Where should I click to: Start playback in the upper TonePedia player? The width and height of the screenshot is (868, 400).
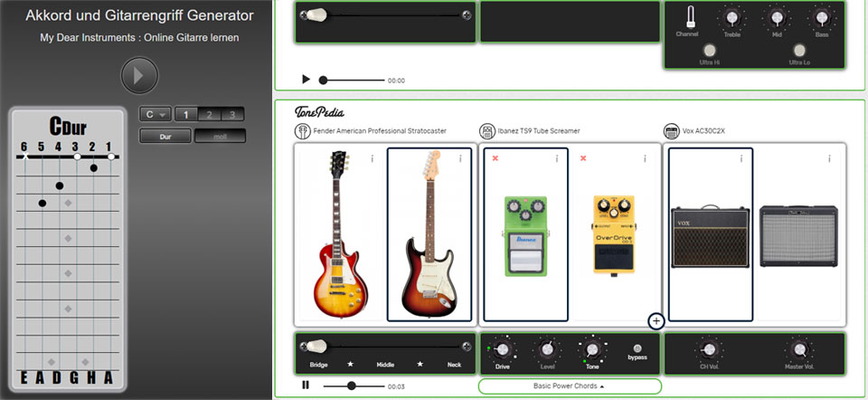306,80
